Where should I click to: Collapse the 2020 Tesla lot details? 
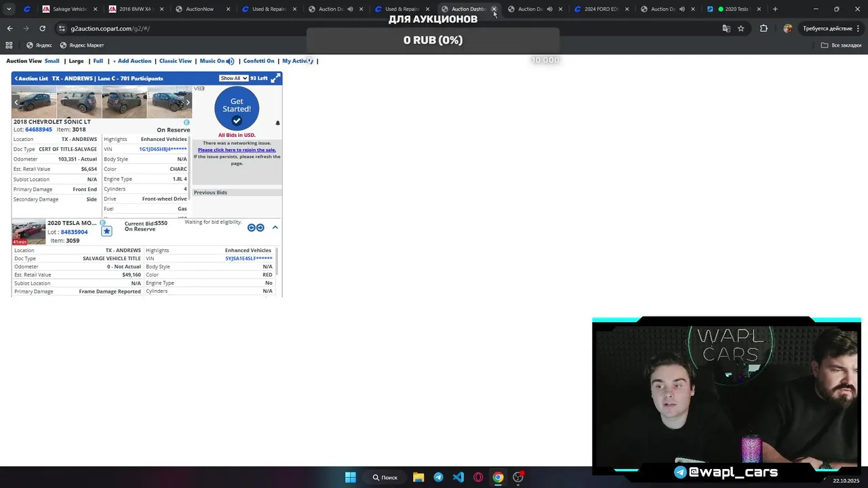pyautogui.click(x=275, y=228)
